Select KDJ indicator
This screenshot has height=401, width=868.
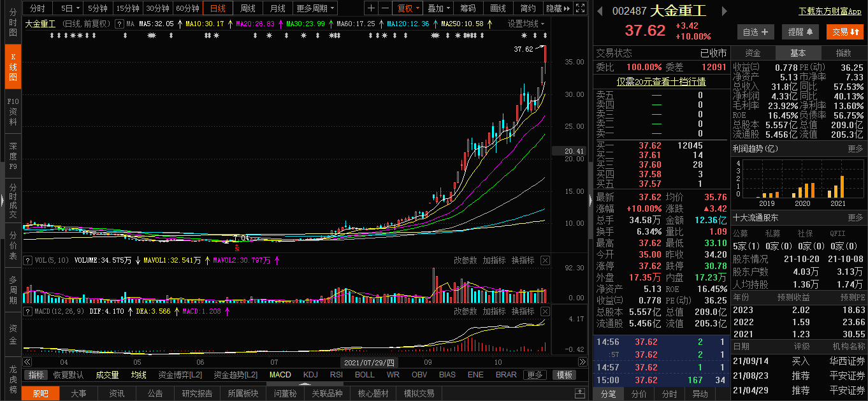[310, 375]
